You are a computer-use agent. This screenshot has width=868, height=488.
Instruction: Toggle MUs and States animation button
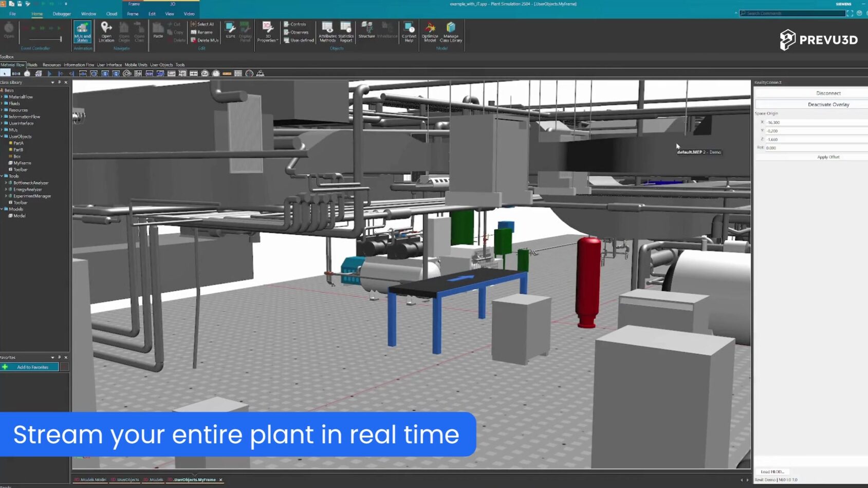click(x=82, y=32)
